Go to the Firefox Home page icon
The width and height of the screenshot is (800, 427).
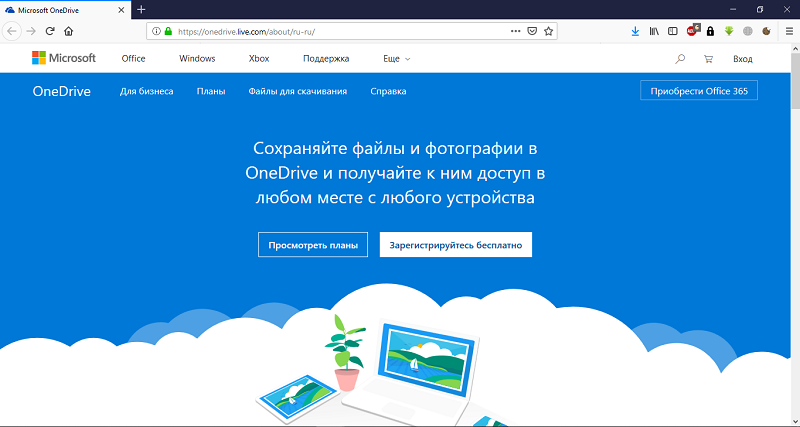pos(68,31)
